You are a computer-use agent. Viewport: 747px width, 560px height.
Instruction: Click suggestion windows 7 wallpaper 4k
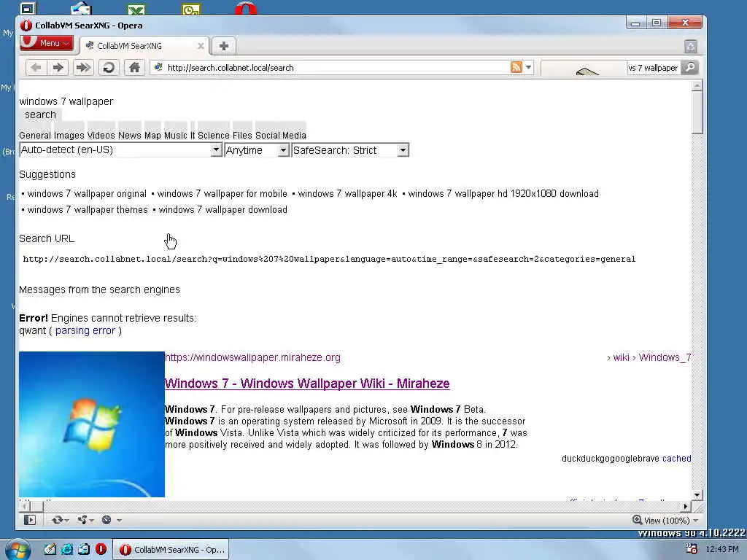(347, 194)
